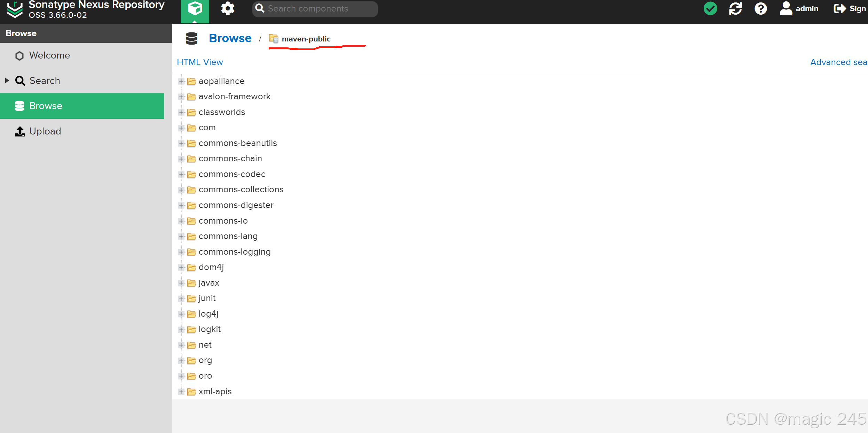Click the database icon beside Browse heading
Viewport: 868px width, 433px height.
pos(191,38)
